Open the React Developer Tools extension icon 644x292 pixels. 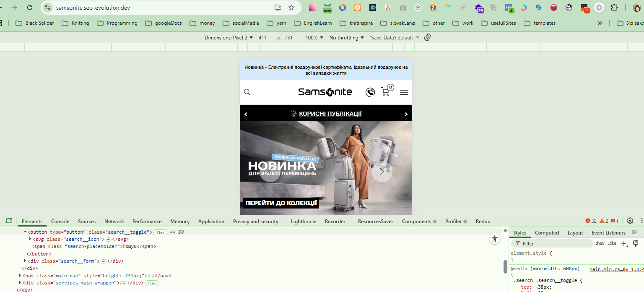click(x=373, y=8)
